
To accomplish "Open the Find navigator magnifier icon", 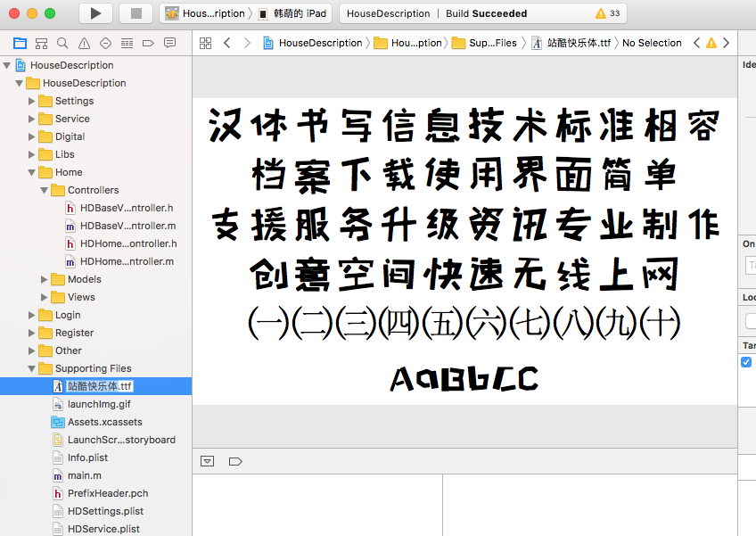I will pyautogui.click(x=62, y=43).
